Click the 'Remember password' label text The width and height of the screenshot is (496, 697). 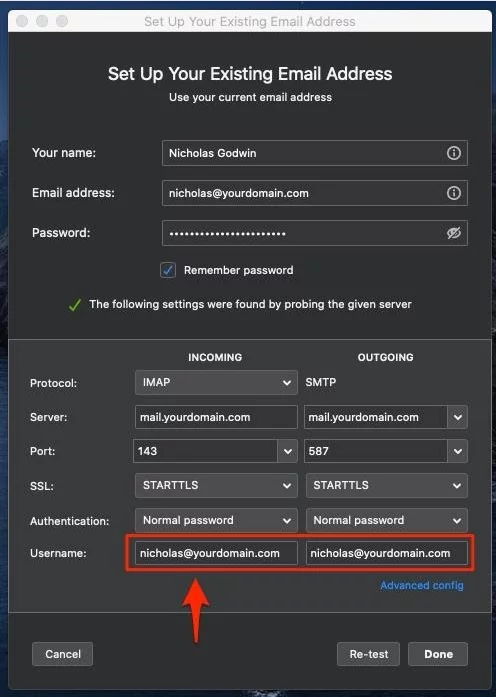(239, 270)
